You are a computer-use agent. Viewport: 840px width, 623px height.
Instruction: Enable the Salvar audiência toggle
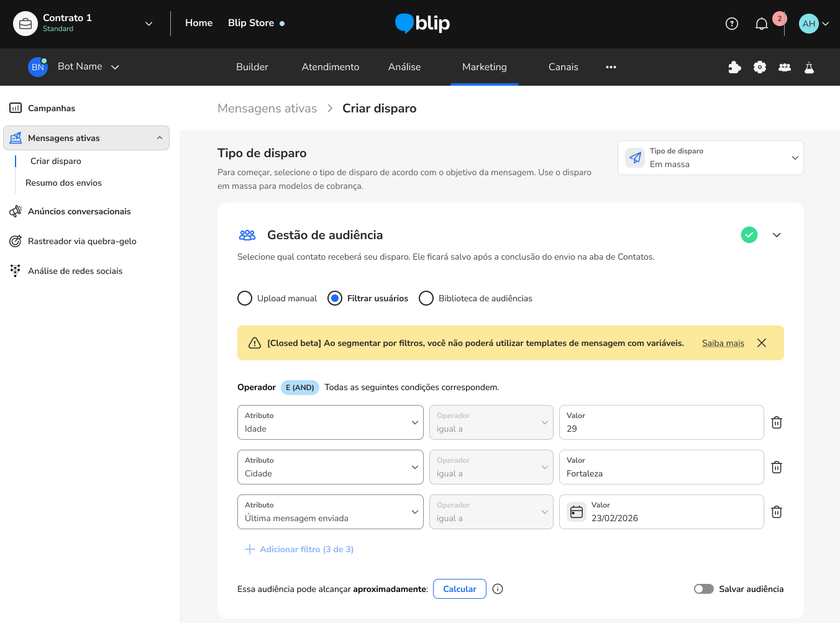click(704, 589)
